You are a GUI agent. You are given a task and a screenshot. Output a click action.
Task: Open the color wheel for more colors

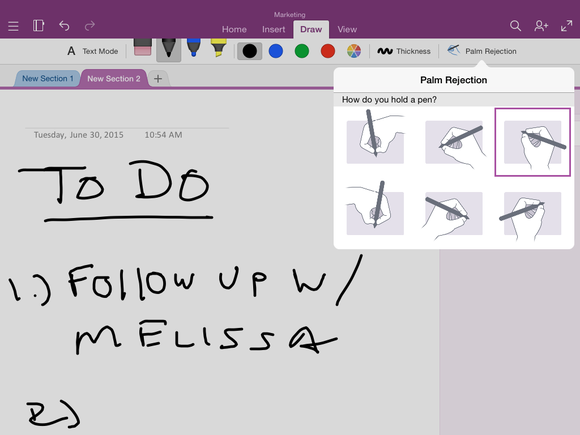(x=354, y=51)
